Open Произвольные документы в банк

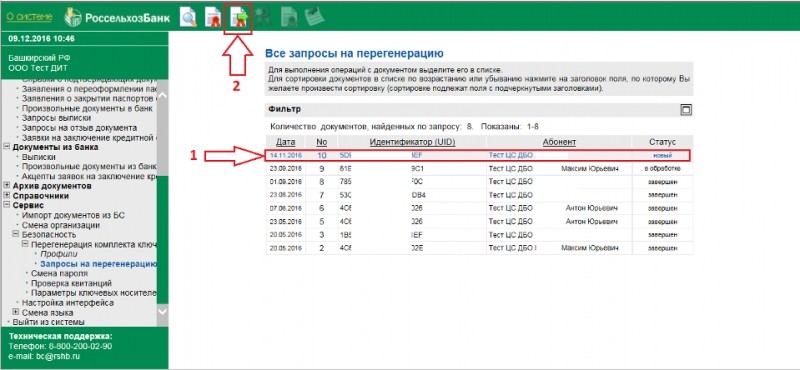coord(87,108)
